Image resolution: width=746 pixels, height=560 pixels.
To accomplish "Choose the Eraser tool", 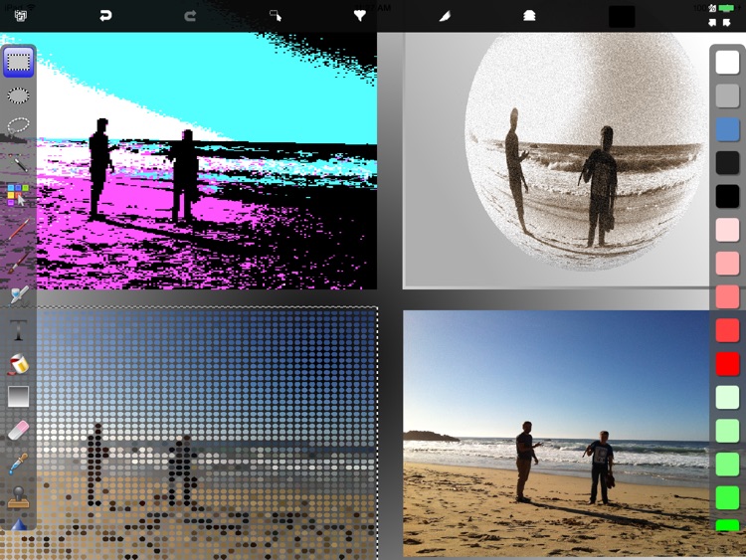I will tap(19, 431).
